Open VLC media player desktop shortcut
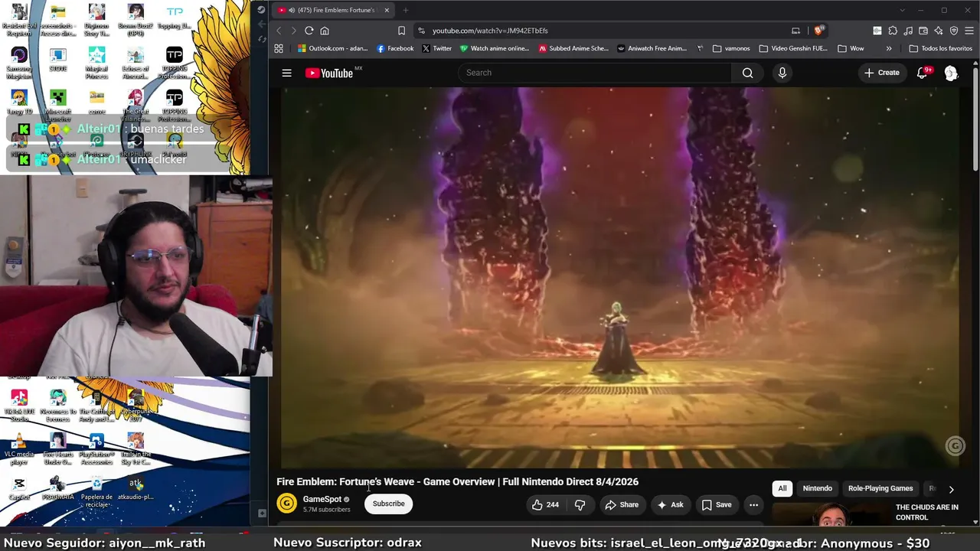980x551 pixels. 19,449
